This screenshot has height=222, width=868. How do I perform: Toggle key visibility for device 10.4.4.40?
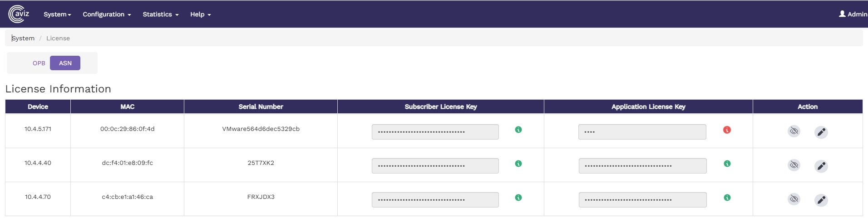point(794,165)
